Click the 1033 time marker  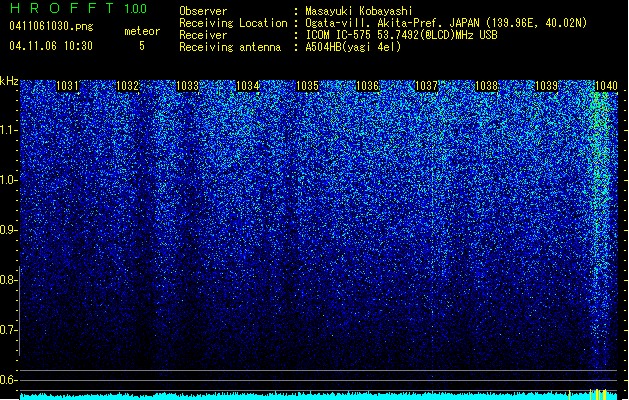point(187,86)
